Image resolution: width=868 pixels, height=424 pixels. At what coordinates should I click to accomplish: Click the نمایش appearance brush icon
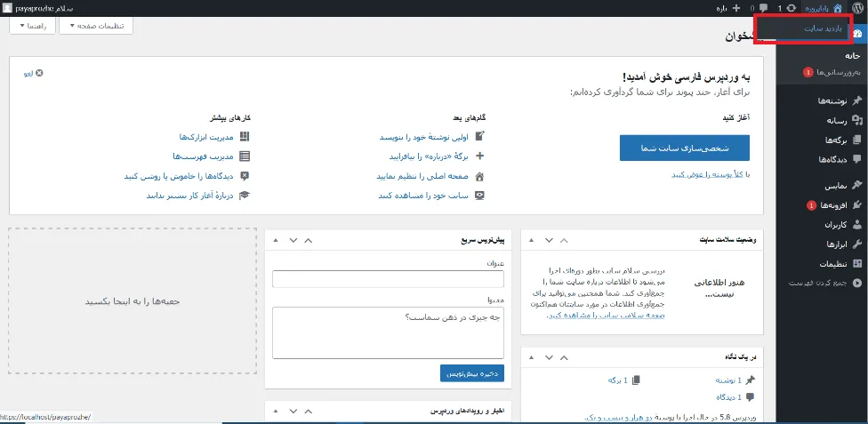(x=857, y=186)
